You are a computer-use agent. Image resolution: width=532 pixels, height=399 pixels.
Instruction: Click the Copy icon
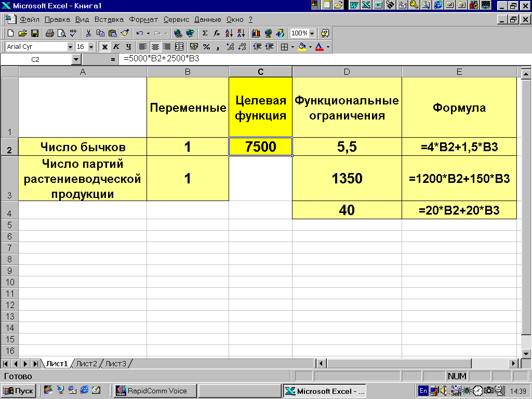click(x=100, y=33)
